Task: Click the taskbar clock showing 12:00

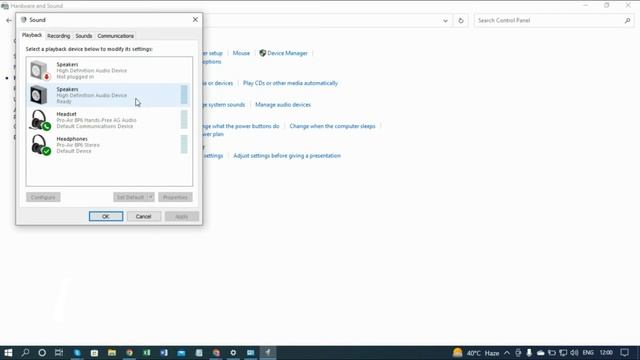Action: (606, 353)
